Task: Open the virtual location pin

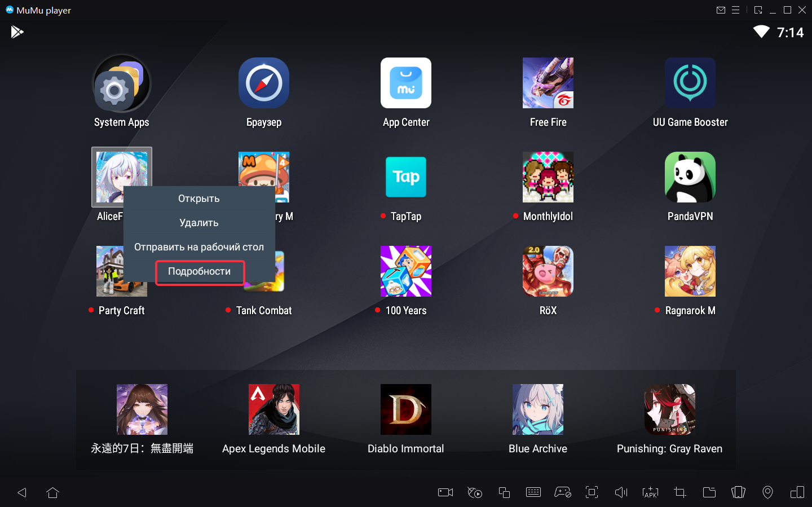Action: (768, 492)
